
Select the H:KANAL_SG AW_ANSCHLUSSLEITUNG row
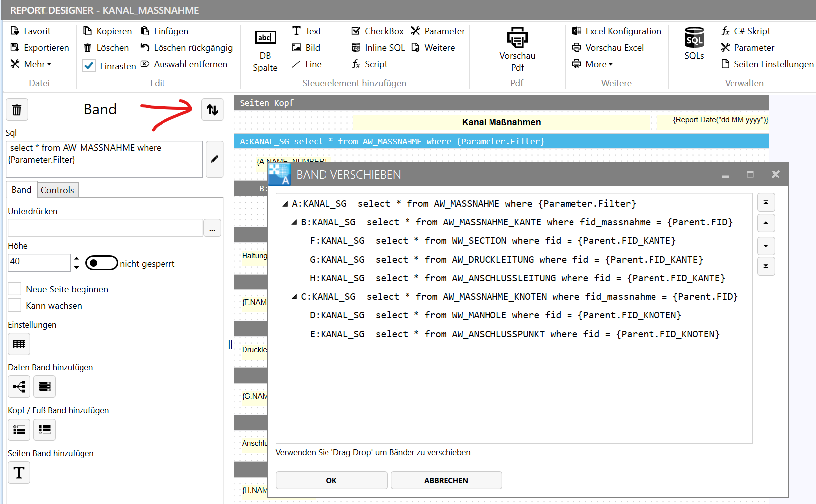tap(517, 278)
